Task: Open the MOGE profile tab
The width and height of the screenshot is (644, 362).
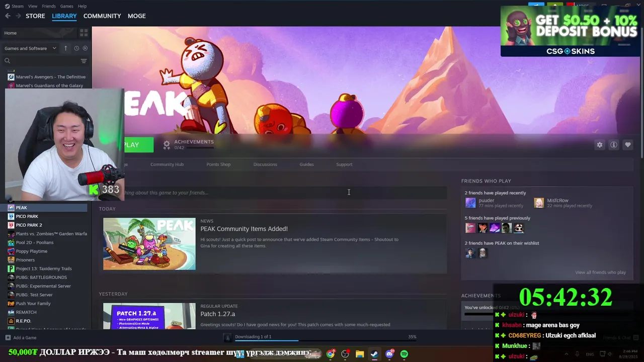Action: click(137, 16)
